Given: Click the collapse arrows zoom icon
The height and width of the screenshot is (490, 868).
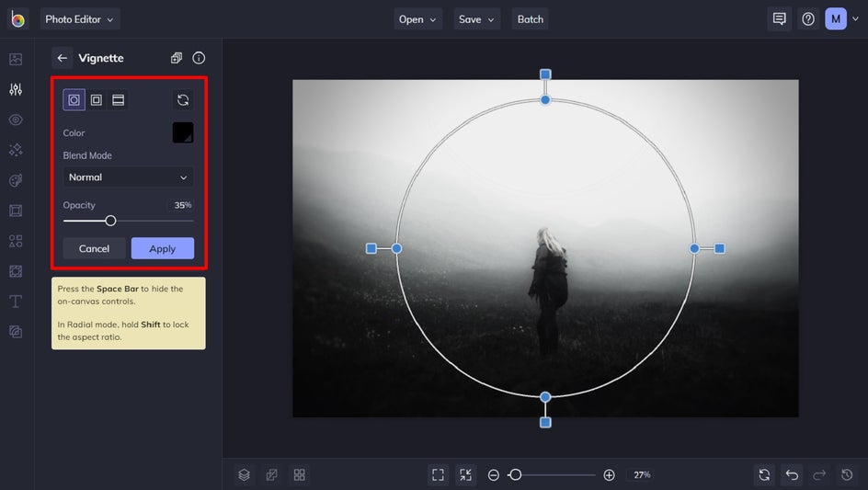Looking at the screenshot, I should pos(465,474).
